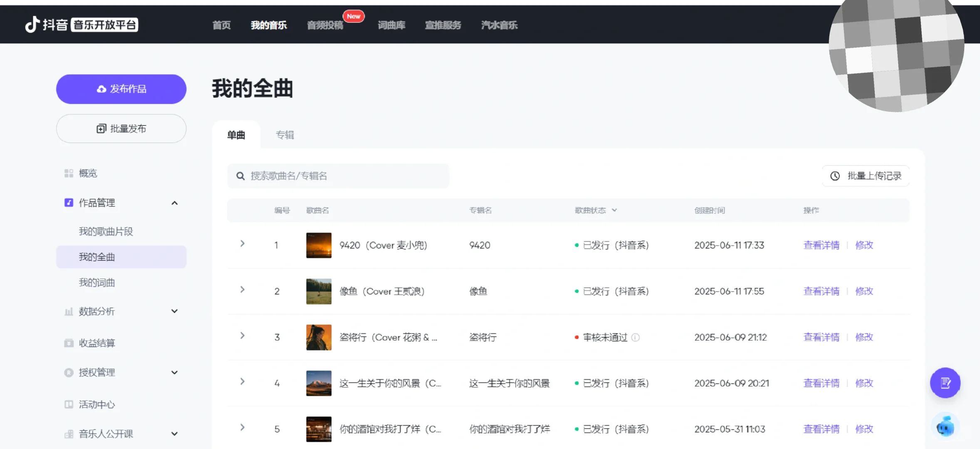Open 查看详情 for song 9420
The image size is (980, 449).
822,245
